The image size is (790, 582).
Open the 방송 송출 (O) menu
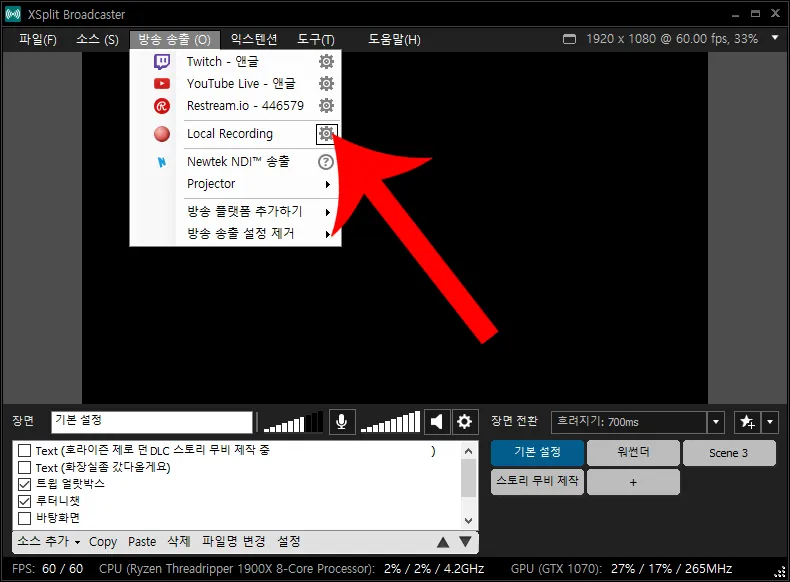click(x=174, y=39)
